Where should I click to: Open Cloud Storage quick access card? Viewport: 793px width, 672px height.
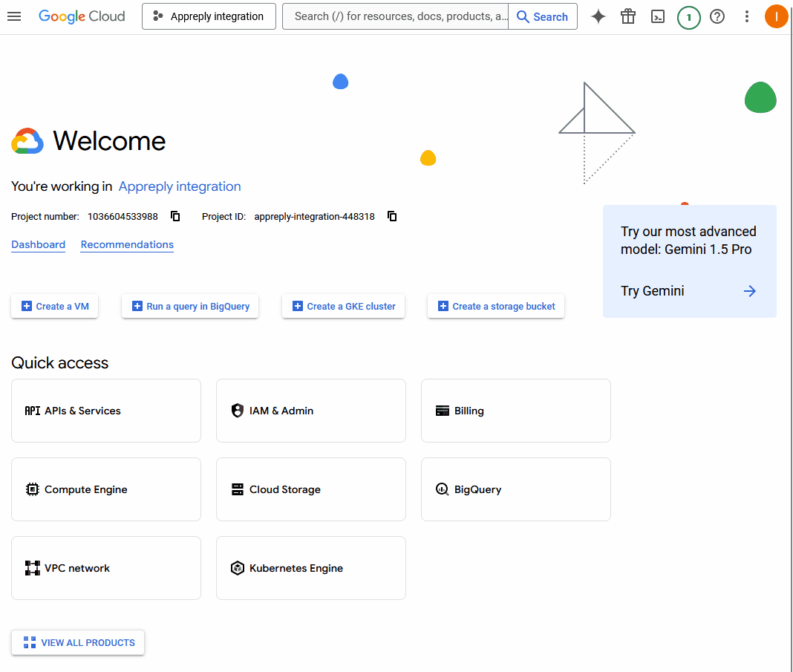(x=311, y=489)
